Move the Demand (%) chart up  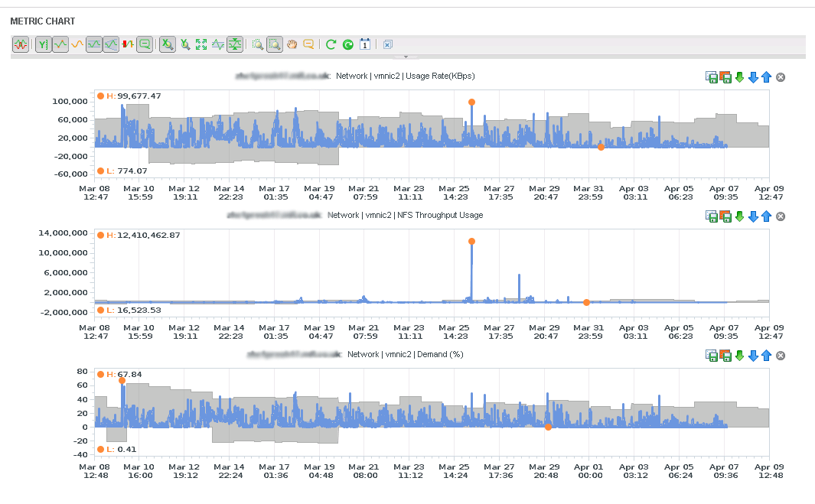coord(766,356)
